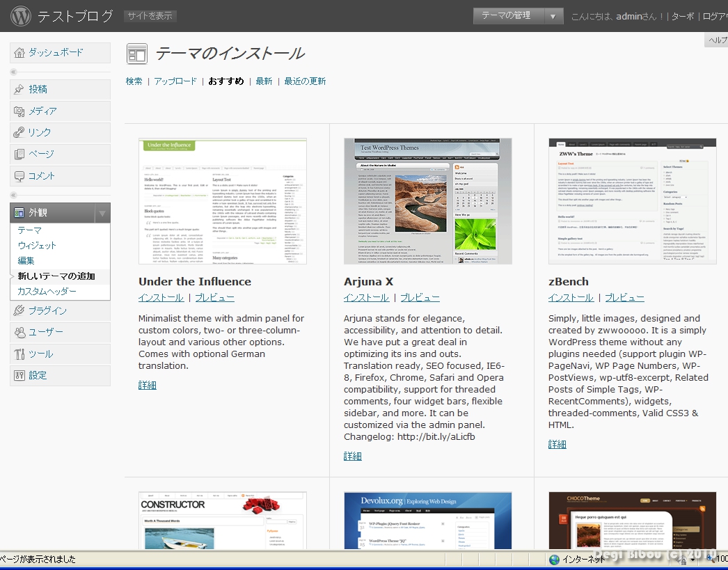Select the おすすめ tab
This screenshot has width=728, height=570.
225,81
